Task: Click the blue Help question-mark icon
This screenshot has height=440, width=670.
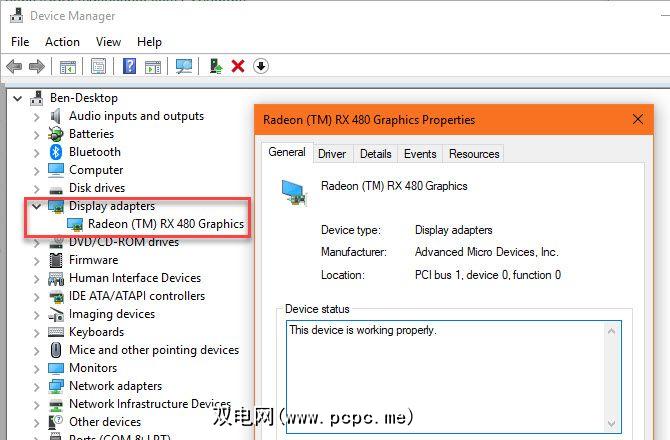Action: pyautogui.click(x=129, y=66)
